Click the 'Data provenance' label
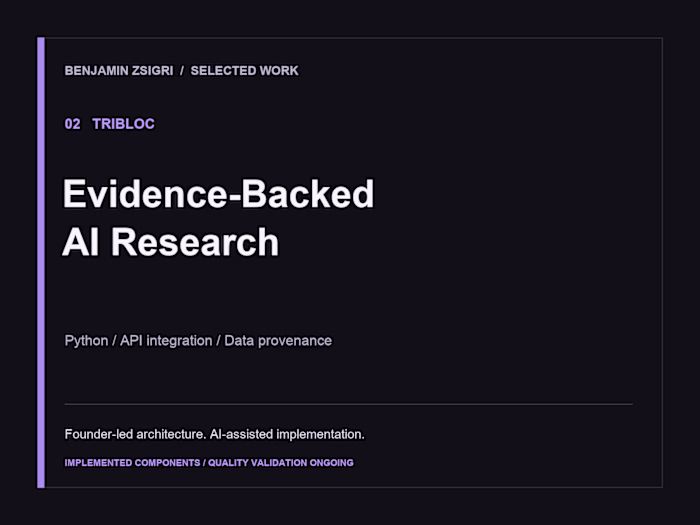 (278, 341)
